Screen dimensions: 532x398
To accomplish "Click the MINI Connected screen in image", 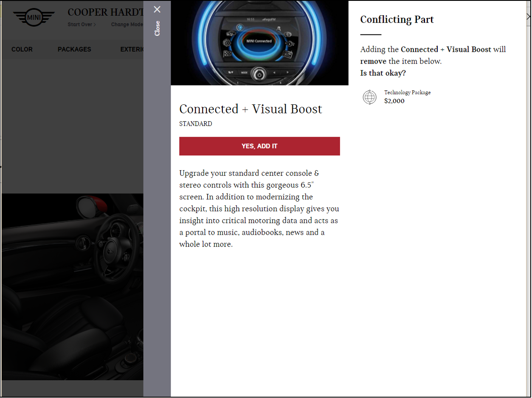I will pos(259,41).
